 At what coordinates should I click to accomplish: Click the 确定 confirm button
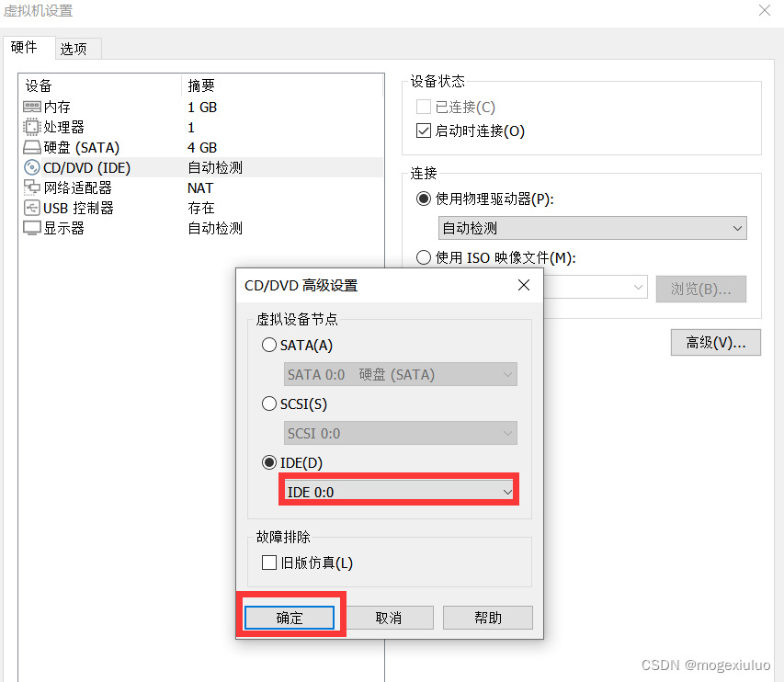(290, 617)
